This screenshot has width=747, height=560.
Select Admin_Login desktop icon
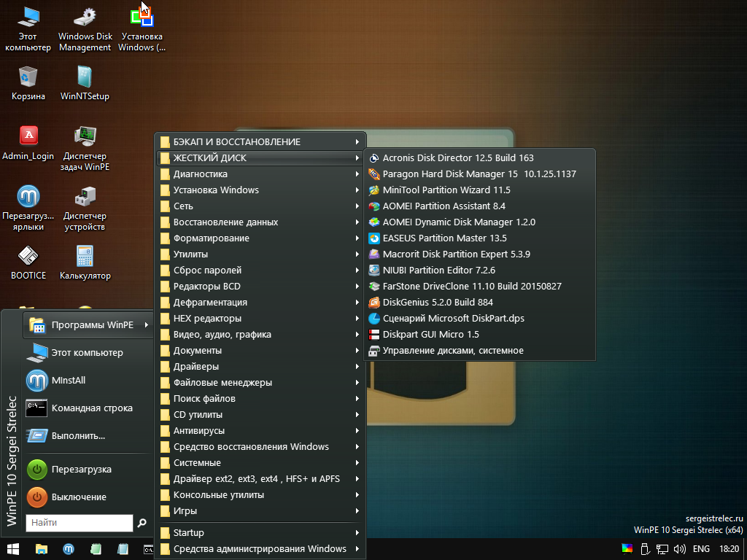28,143
